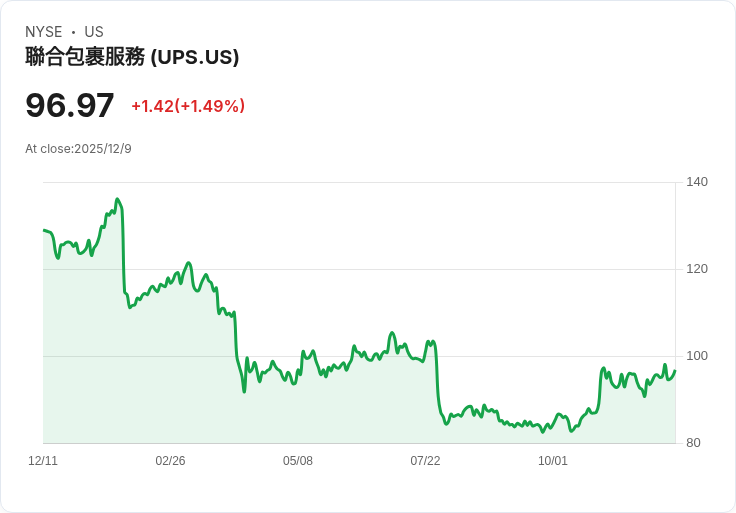The image size is (736, 513).
Task: Select the 05/08 date on the x-axis
Action: tap(298, 461)
